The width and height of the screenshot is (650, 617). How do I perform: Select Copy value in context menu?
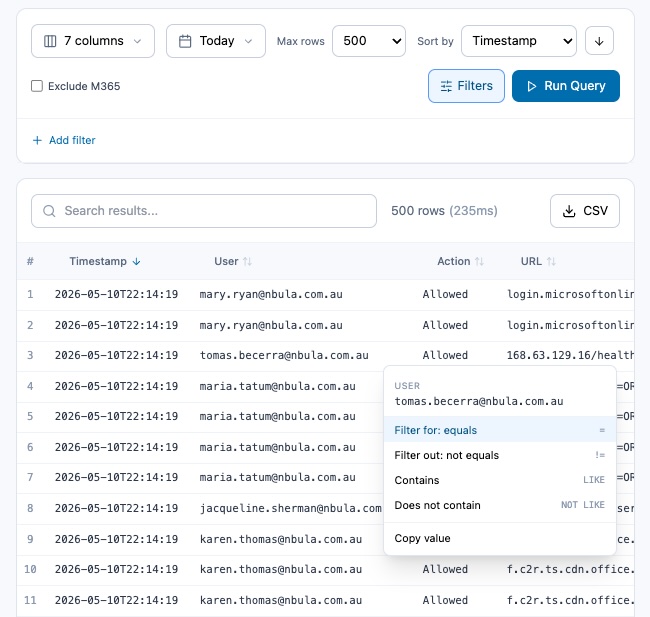(x=500, y=538)
